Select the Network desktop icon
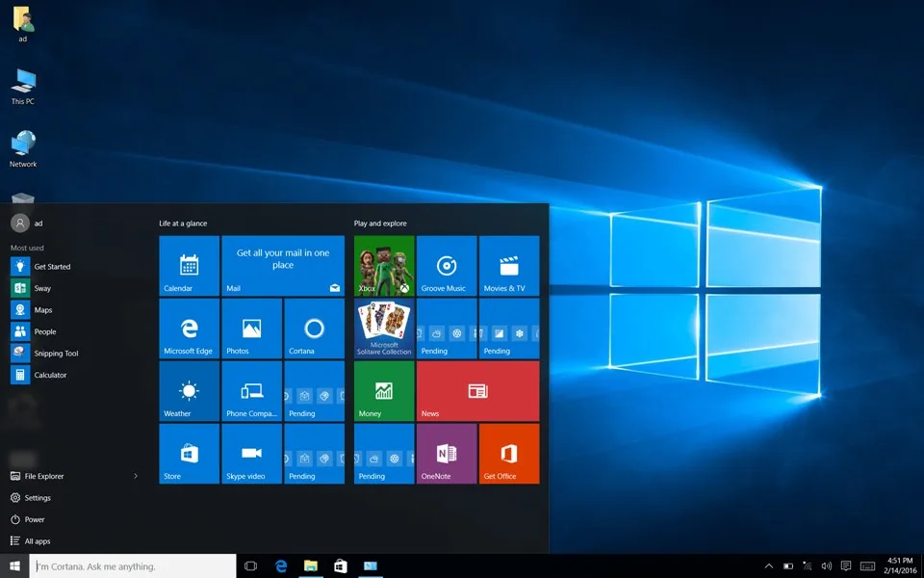924x578 pixels. tap(23, 149)
